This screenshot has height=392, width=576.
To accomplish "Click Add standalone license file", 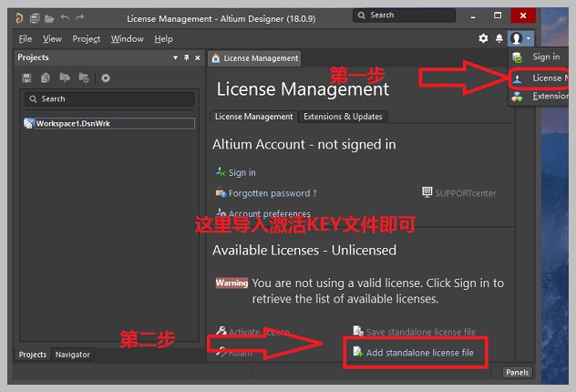I will pyautogui.click(x=420, y=353).
